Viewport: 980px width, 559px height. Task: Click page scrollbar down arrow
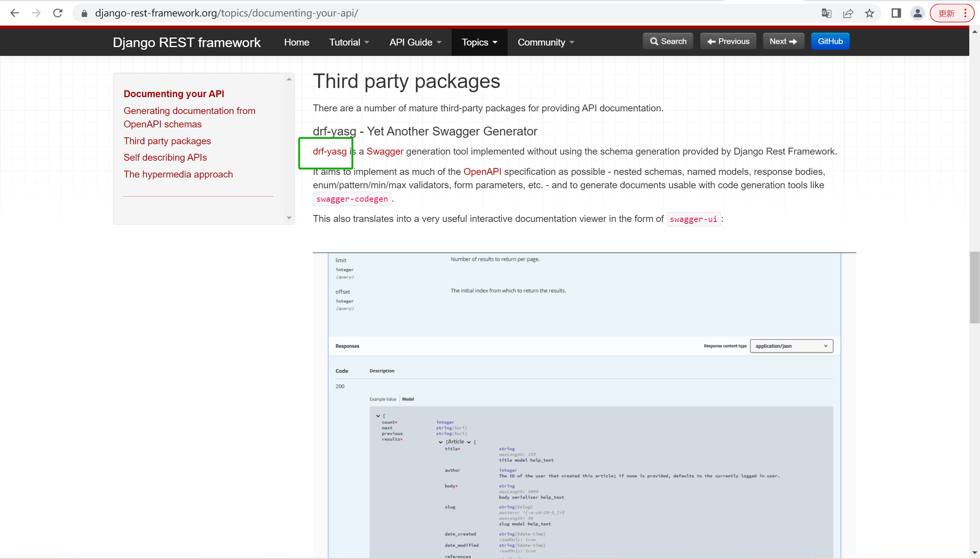[x=975, y=553]
